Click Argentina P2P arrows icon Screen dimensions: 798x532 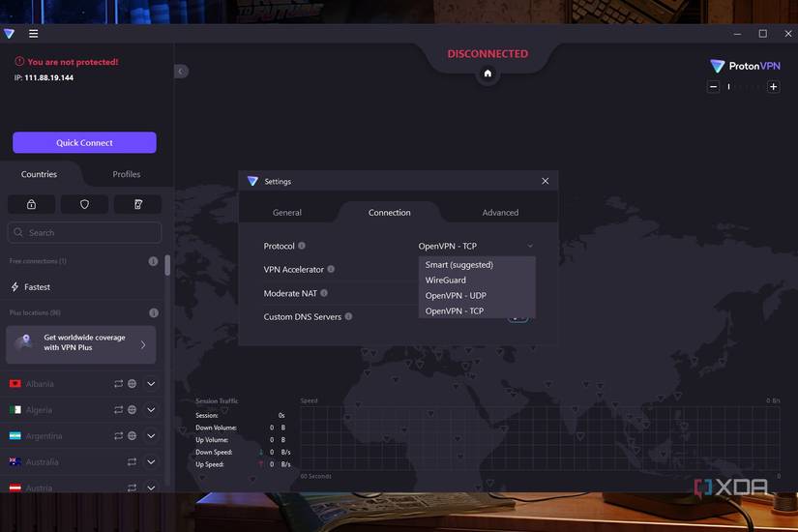tap(119, 436)
